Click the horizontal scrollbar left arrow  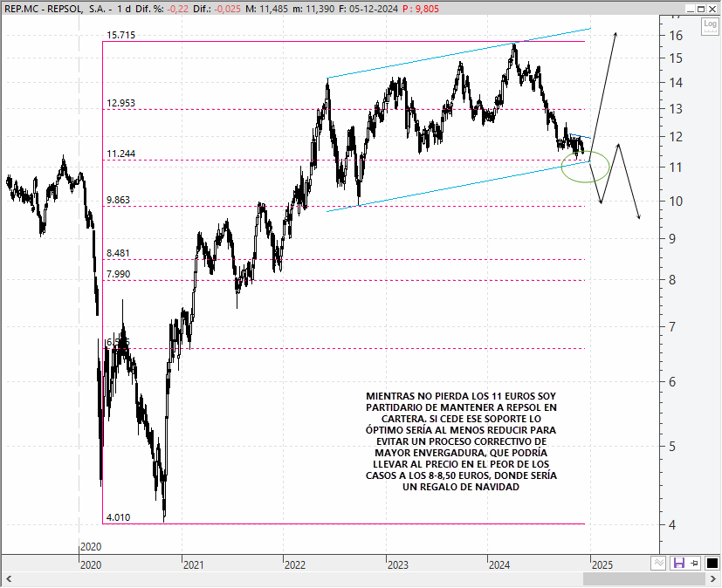[8, 578]
